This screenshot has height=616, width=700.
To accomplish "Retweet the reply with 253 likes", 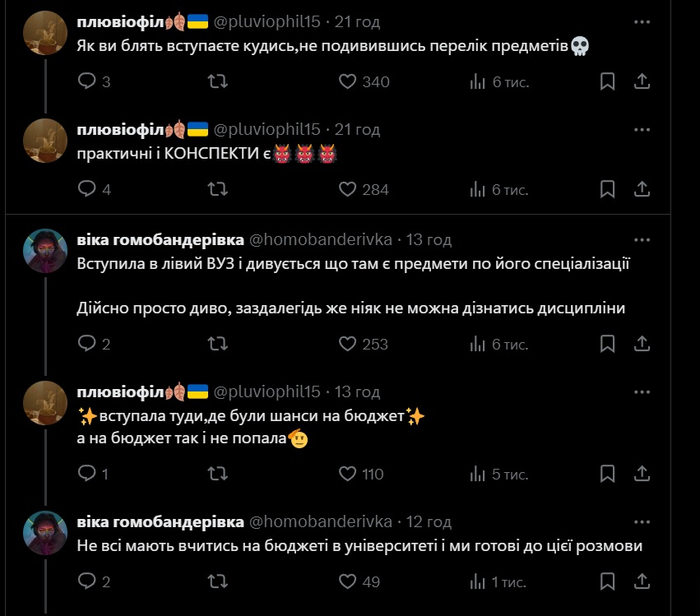I will pos(218,344).
